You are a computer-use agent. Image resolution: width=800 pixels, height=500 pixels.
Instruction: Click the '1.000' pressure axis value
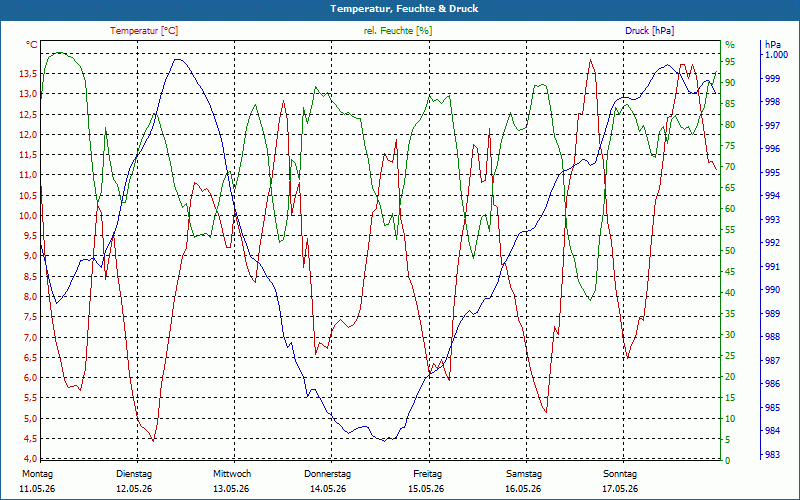(x=775, y=55)
